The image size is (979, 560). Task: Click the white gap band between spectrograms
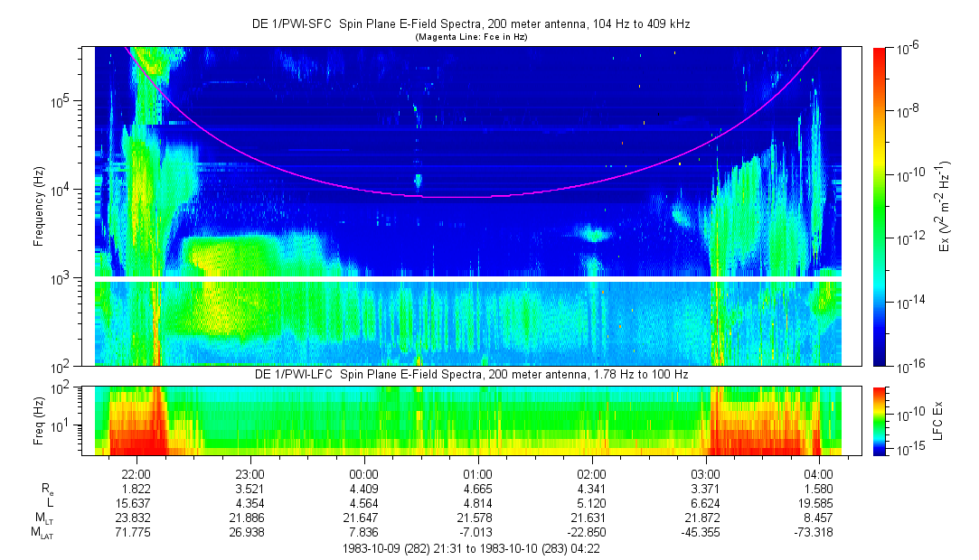tap(469, 279)
